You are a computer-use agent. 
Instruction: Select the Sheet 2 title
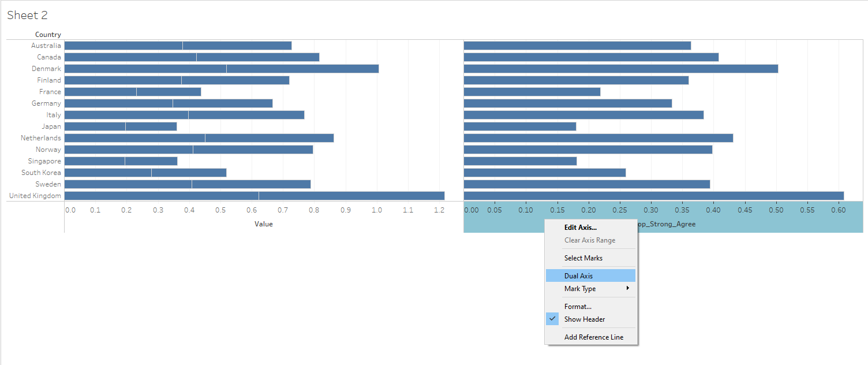point(27,16)
